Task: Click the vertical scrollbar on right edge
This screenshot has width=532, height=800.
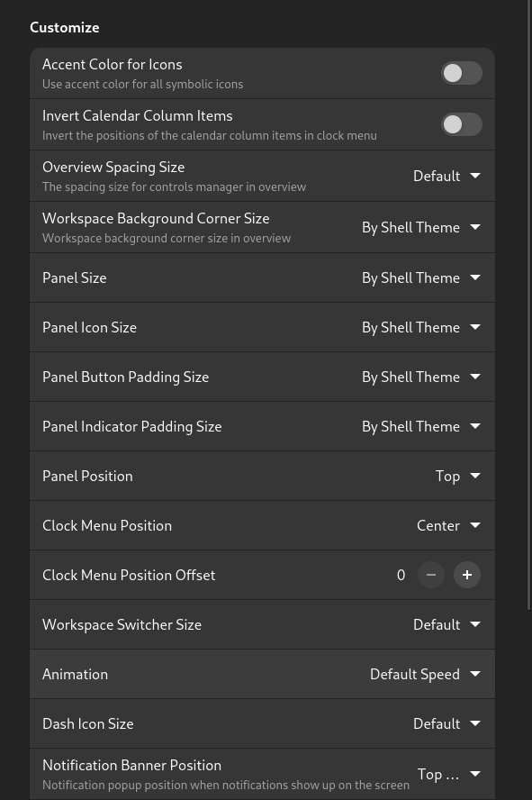Action: point(529,306)
